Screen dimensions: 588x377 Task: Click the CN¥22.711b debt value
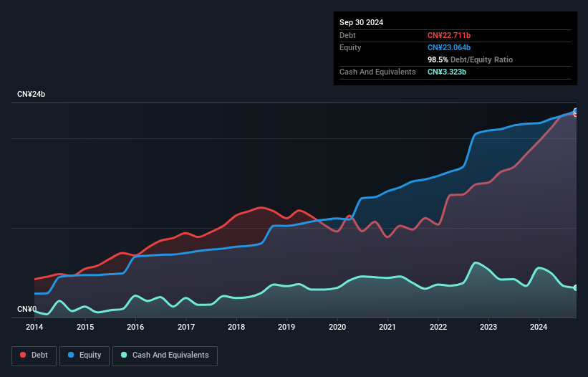coord(449,35)
